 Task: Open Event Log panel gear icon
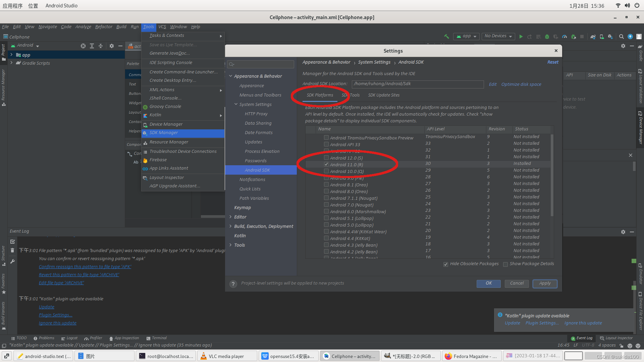coord(623,232)
